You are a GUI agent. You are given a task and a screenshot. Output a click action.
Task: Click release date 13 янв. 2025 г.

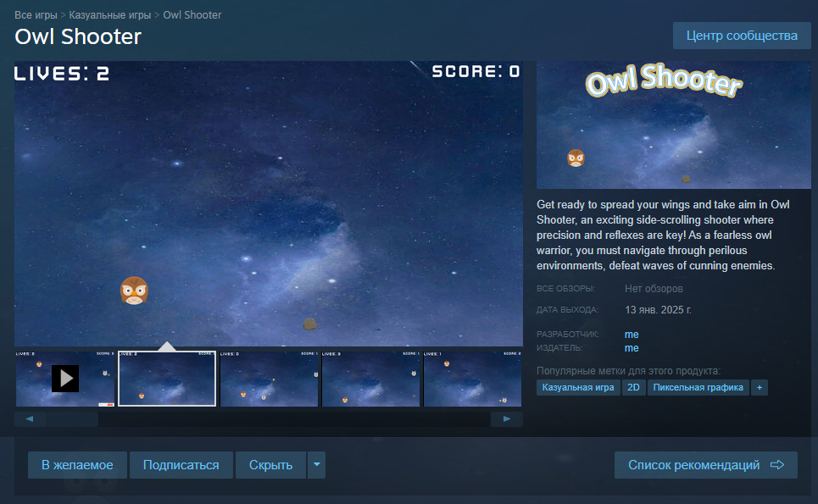[659, 309]
